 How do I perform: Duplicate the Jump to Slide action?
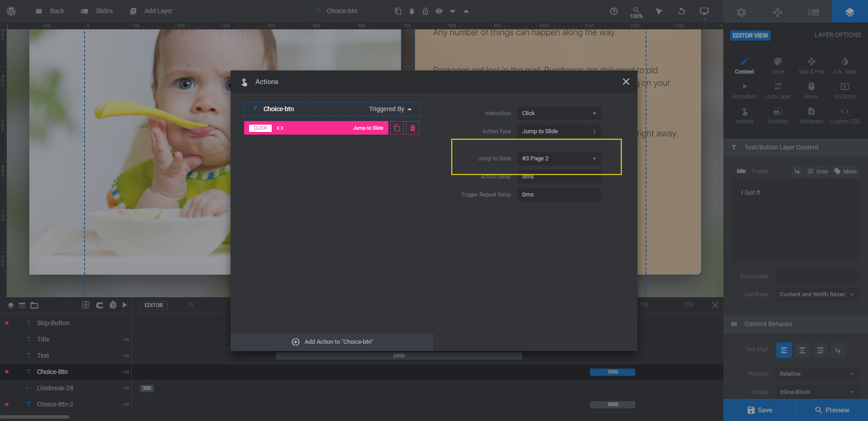pos(397,128)
